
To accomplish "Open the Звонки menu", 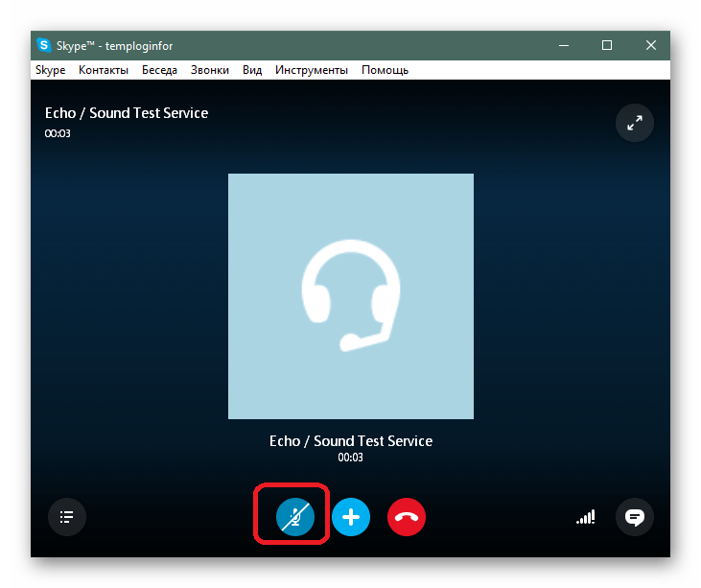I will [x=210, y=70].
